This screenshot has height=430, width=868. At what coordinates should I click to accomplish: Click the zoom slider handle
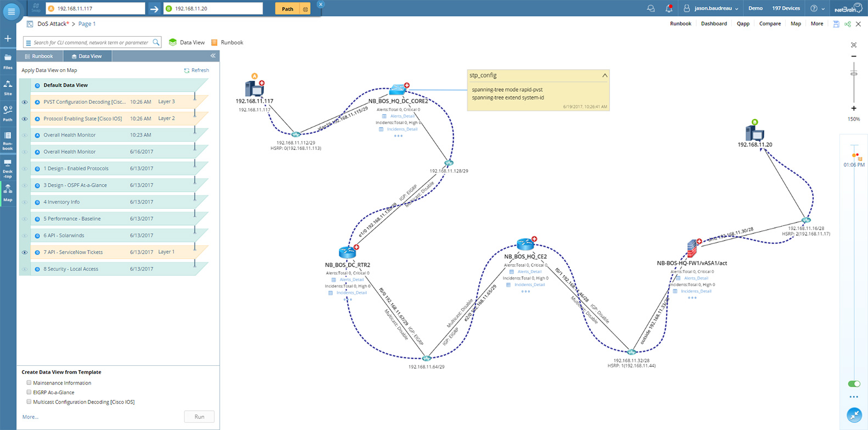pyautogui.click(x=854, y=74)
